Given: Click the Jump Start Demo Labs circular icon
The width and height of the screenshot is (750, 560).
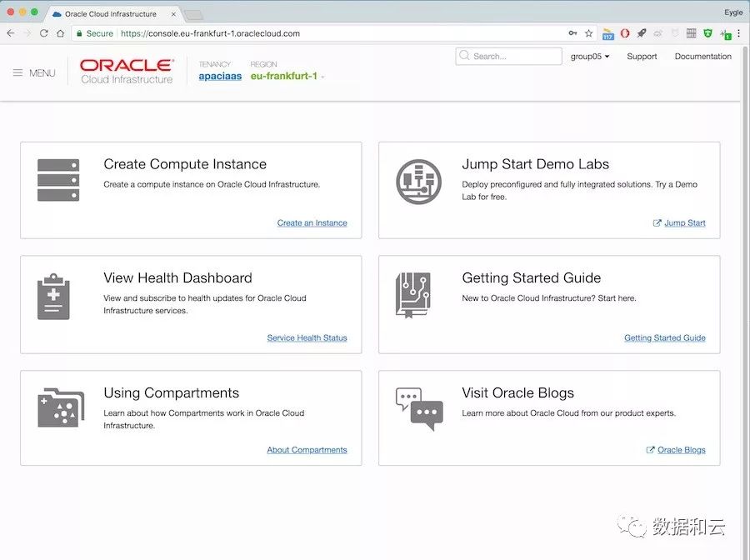Looking at the screenshot, I should [x=418, y=182].
